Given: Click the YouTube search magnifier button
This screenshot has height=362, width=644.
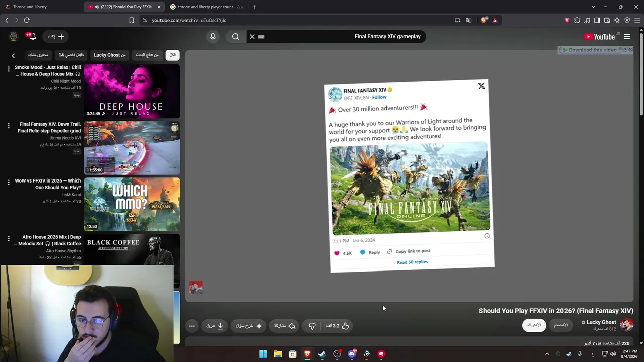Looking at the screenshot, I should (235, 36).
